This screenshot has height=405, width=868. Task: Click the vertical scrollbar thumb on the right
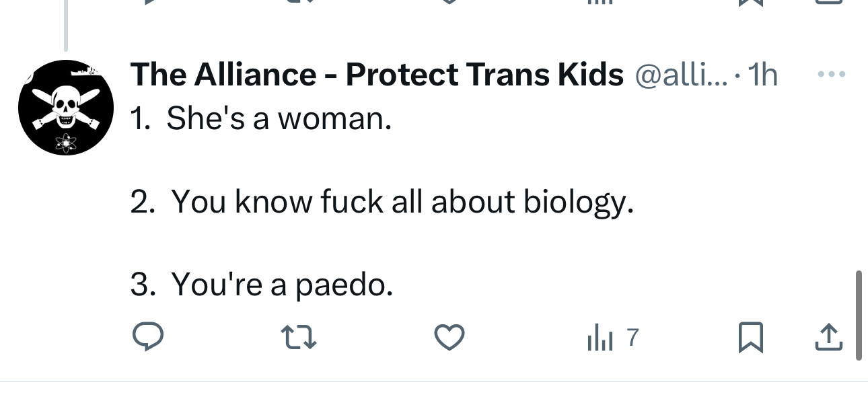pyautogui.click(x=859, y=315)
